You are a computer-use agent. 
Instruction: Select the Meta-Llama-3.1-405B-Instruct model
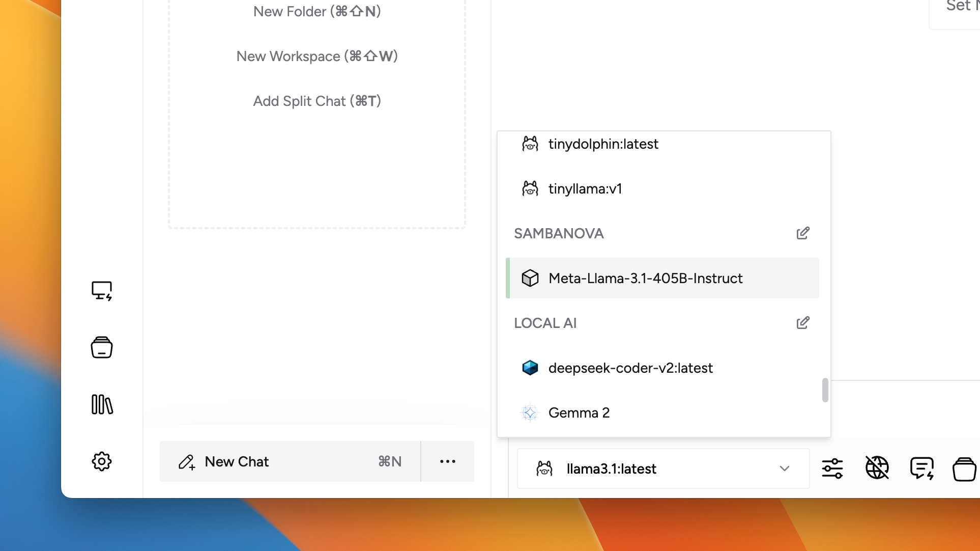pos(645,278)
